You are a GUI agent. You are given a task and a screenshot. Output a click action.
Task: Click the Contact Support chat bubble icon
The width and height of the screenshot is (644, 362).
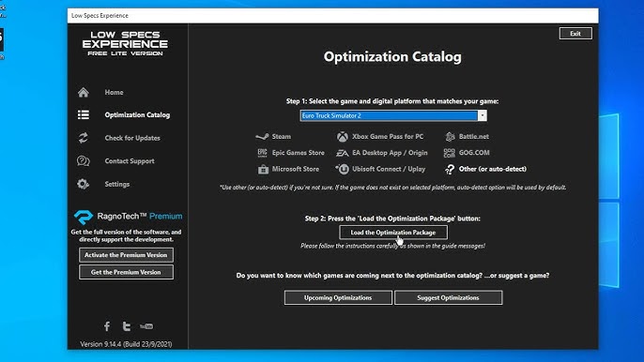pos(84,161)
